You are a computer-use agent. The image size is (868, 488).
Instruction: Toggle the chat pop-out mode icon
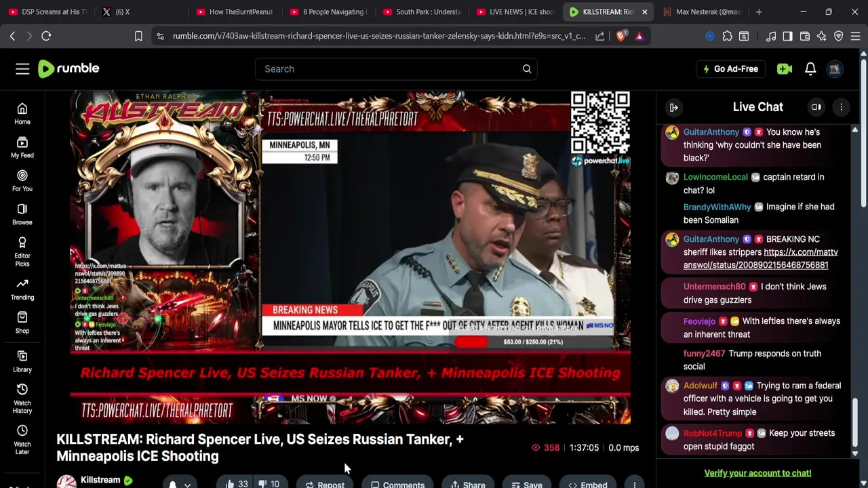816,107
